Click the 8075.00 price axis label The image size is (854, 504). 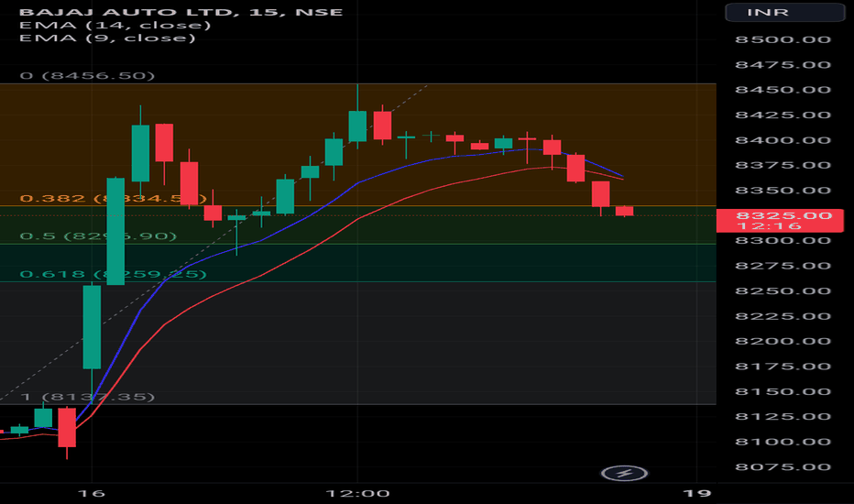point(783,467)
